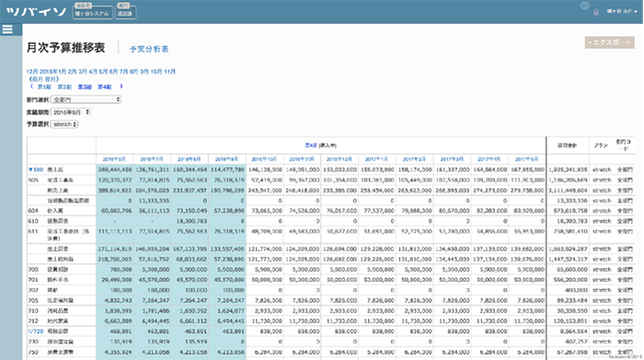The width and height of the screenshot is (644, 360).
Task: Go to next period with right chevron
Action: [x=121, y=87]
